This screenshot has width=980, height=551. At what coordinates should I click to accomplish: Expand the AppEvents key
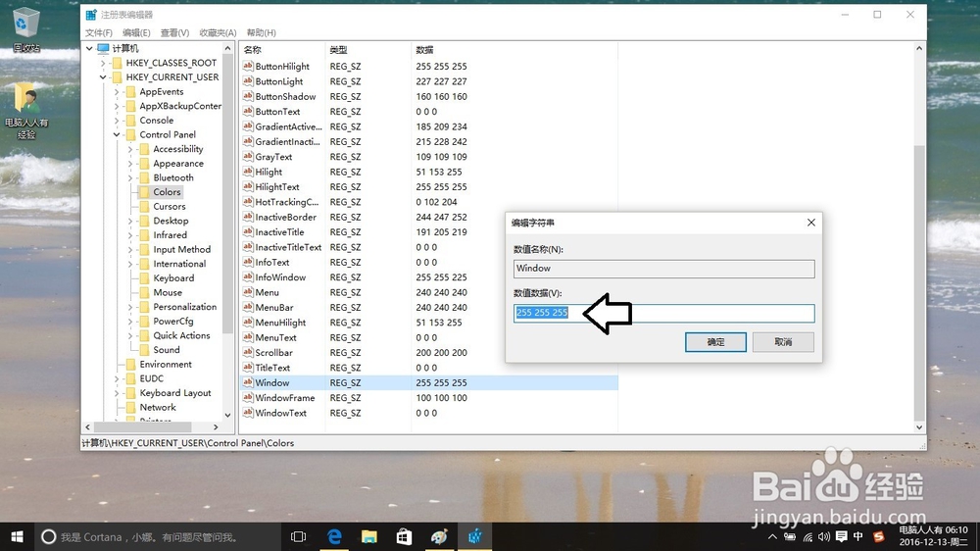pyautogui.click(x=117, y=91)
